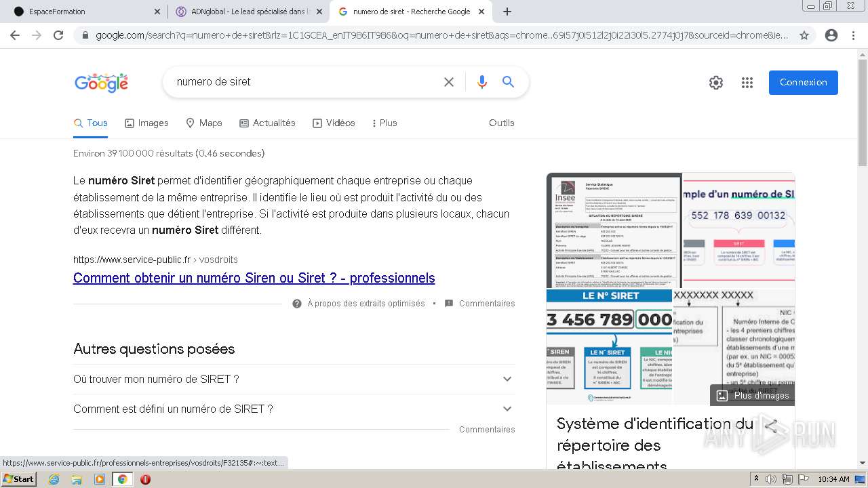Start a voice search with microphone

pyautogui.click(x=482, y=82)
